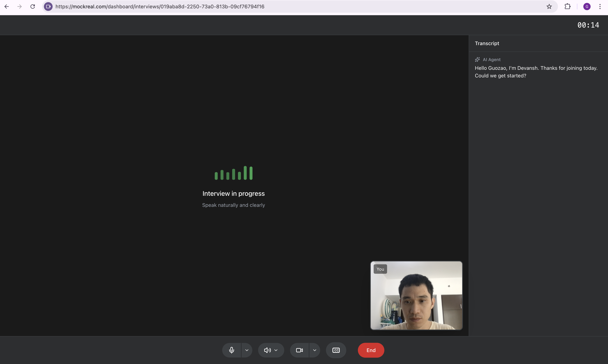Viewport: 608px width, 364px height.
Task: Click the browser back arrow
Action: tap(7, 7)
